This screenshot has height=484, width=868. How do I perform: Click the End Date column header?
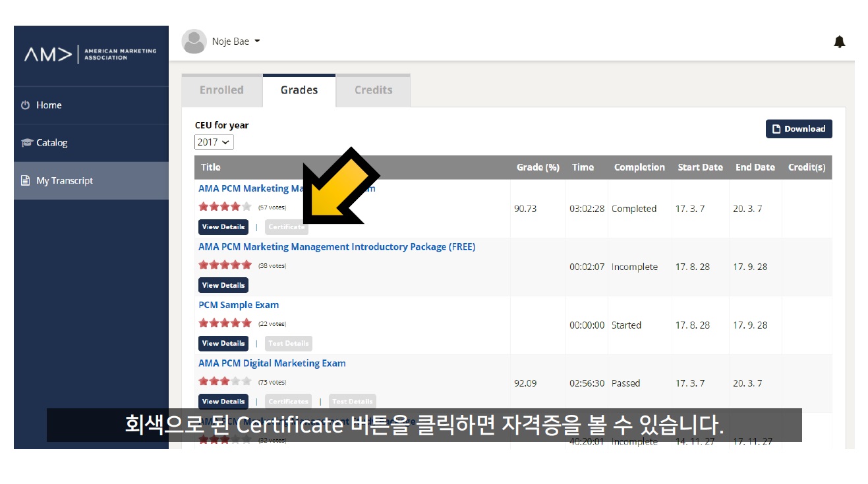tap(755, 167)
